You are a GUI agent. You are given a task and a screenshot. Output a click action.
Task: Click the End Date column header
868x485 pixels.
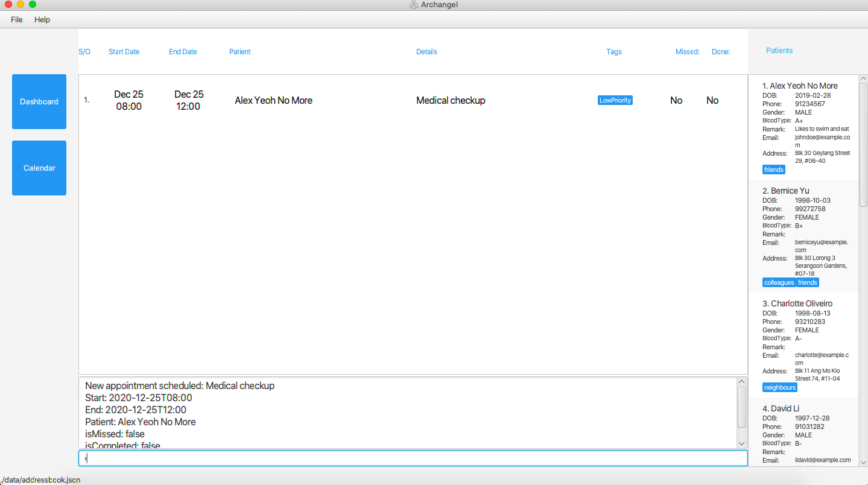183,52
